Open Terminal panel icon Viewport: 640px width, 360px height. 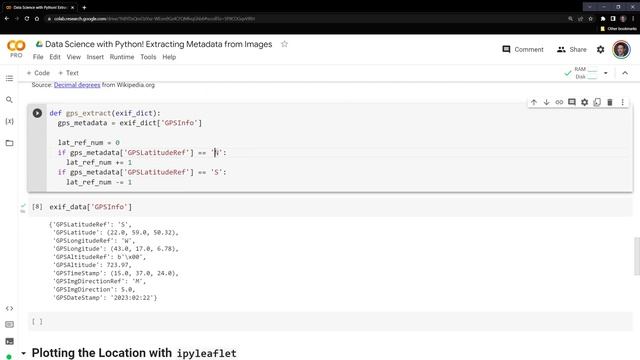9,341
